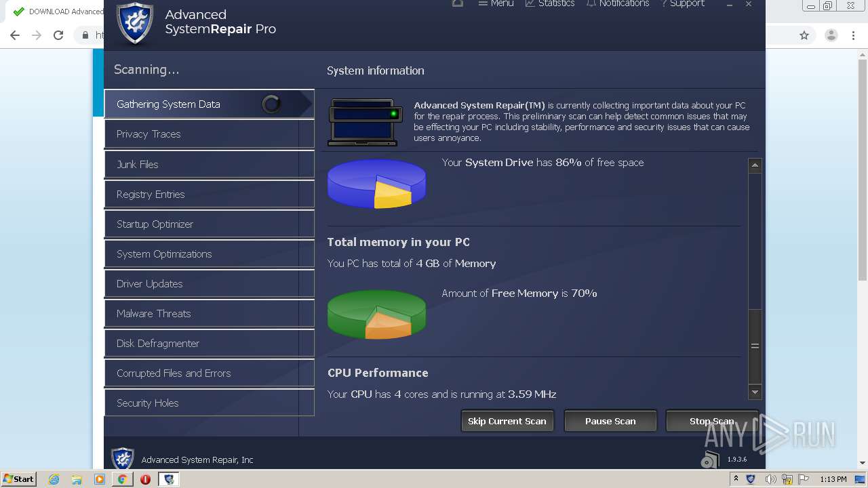This screenshot has height=488, width=868.
Task: Click 'Total memory in your PC' heading
Action: tap(399, 242)
